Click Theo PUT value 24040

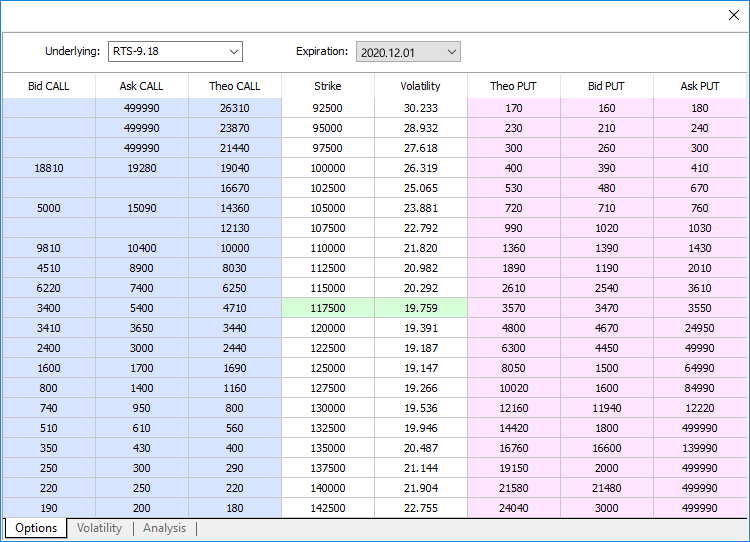pyautogui.click(x=513, y=508)
